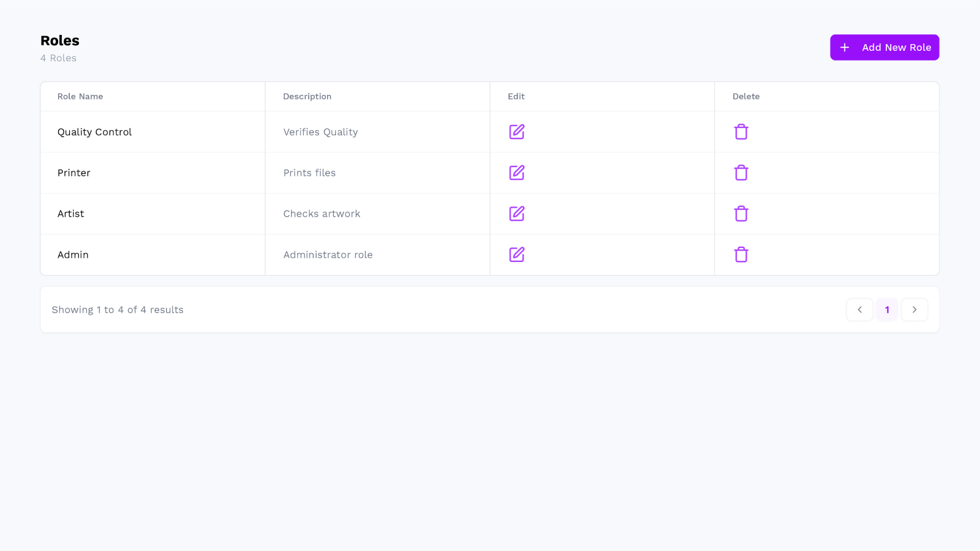The image size is (980, 551).
Task: Click the Delete column header
Action: [745, 96]
